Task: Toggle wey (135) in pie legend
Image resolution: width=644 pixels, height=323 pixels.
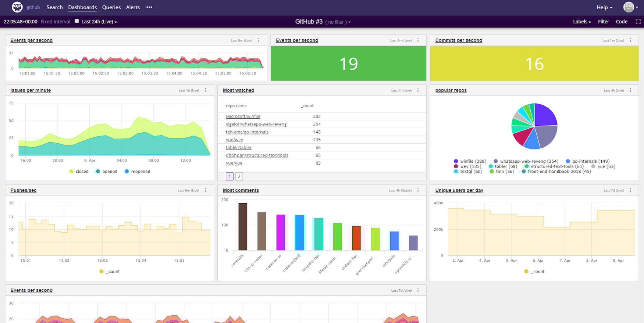Action: coord(467,166)
